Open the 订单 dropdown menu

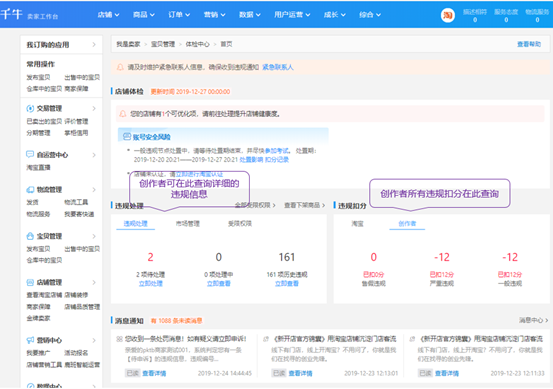(179, 15)
